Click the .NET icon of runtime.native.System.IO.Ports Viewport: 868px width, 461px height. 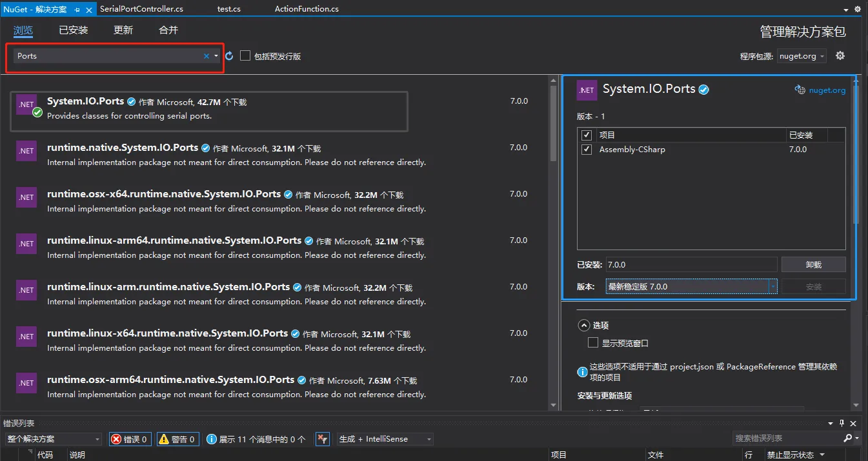(26, 151)
